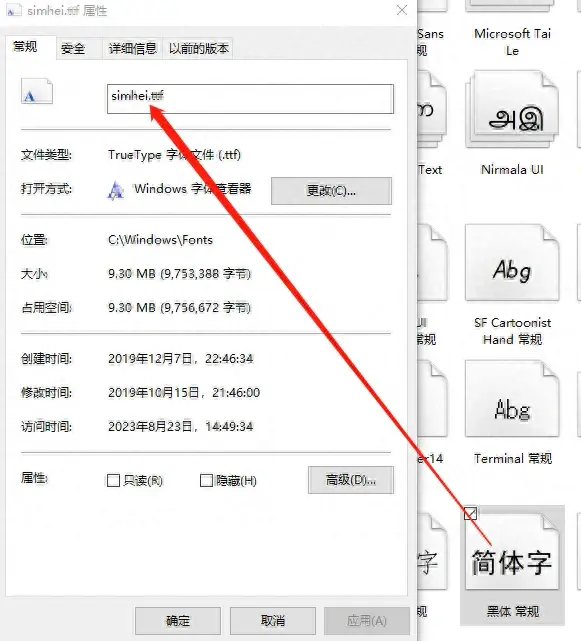The width and height of the screenshot is (581, 641).
Task: Click the Microsoft Tai Le font label
Action: 512,42
